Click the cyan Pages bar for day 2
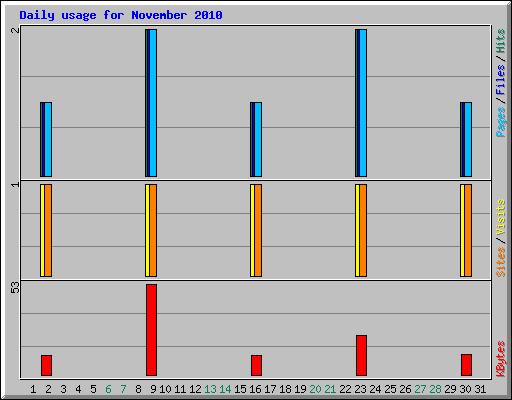This screenshot has width=512, height=400. pos(48,139)
